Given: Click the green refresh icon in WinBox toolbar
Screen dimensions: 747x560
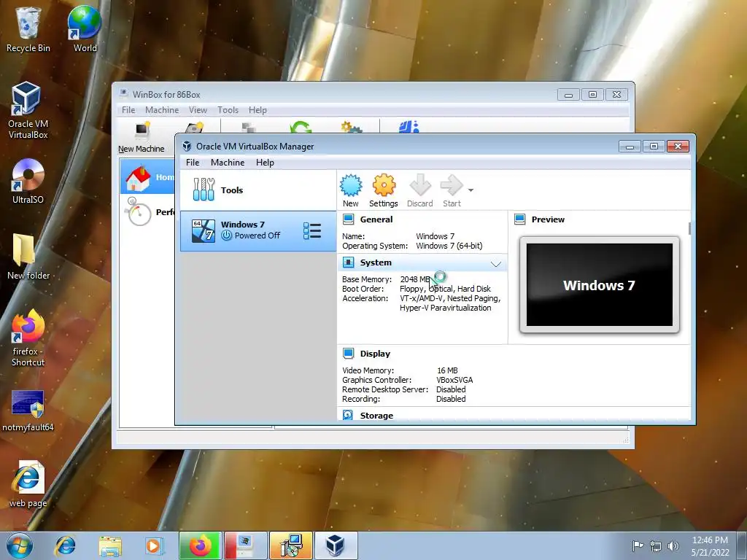Looking at the screenshot, I should (301, 127).
